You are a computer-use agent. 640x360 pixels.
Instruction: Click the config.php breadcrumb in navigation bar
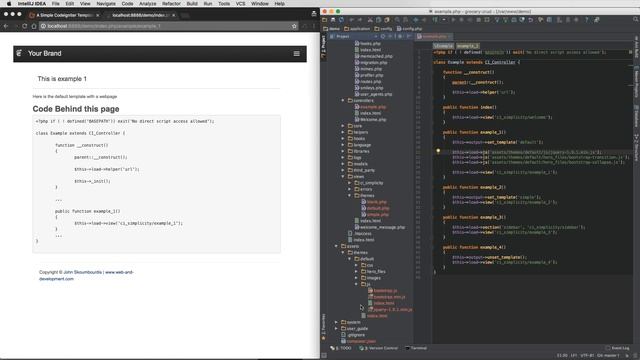409,29
